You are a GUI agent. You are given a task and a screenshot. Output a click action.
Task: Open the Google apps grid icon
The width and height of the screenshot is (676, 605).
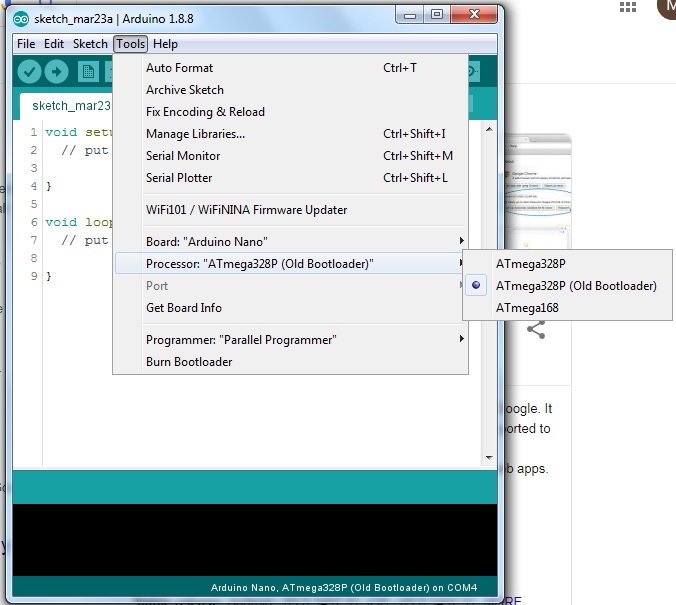[628, 6]
